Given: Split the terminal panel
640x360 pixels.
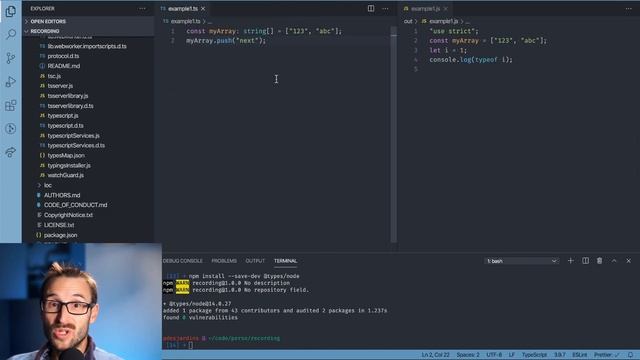Looking at the screenshot, I should [x=585, y=261].
